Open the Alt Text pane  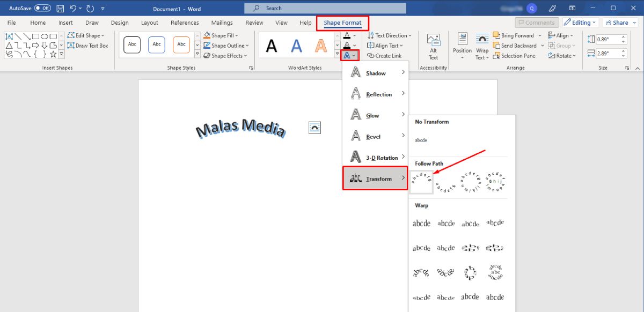tap(433, 47)
